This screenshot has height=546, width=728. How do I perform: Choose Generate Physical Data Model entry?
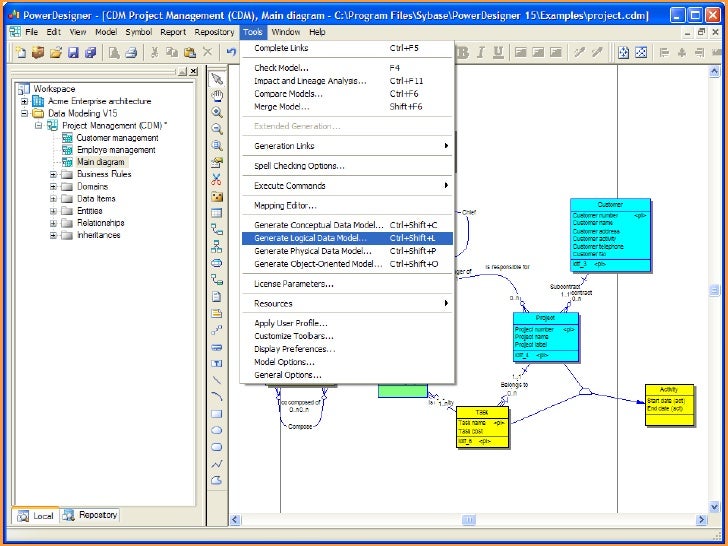point(347,251)
